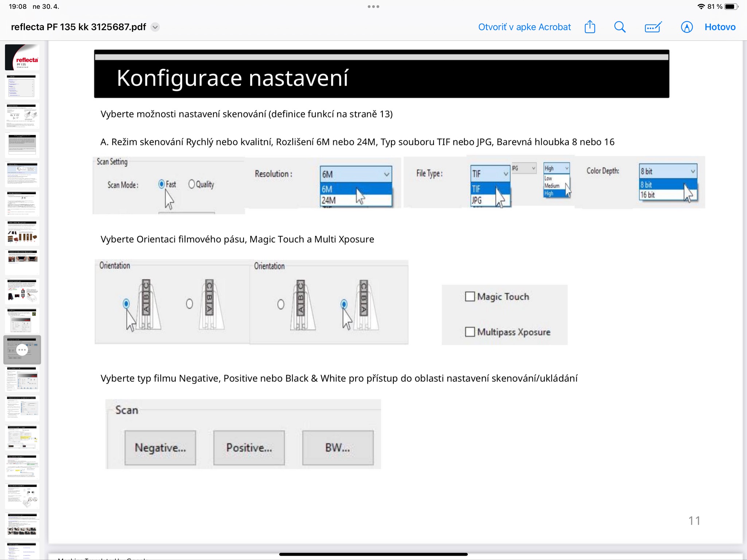Screen dimensions: 747x560
Task: Tap the file name 'reflecta PF 135 kk 3125687.pdf'
Action: (x=78, y=27)
